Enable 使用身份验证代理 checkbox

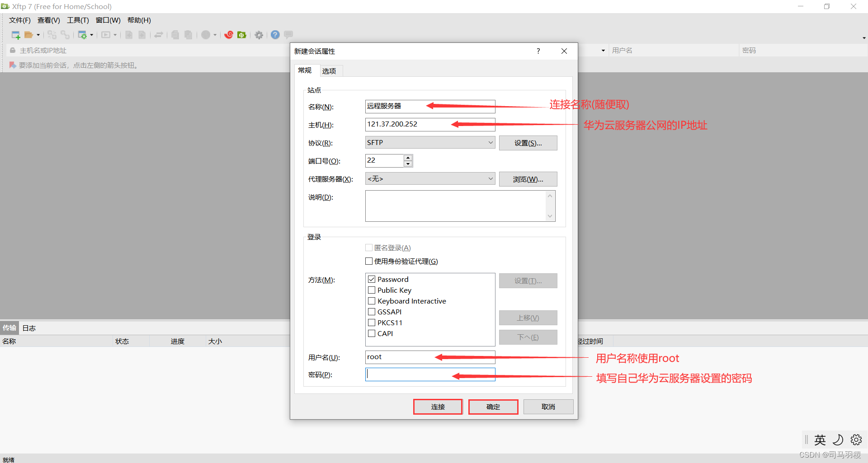point(369,261)
